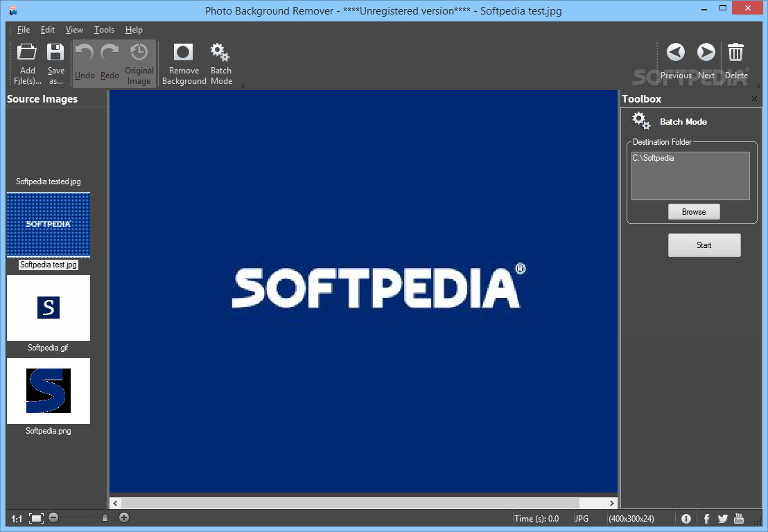Click the Save as floppy disk icon
Viewport: 768px width, 532px height.
[55, 52]
